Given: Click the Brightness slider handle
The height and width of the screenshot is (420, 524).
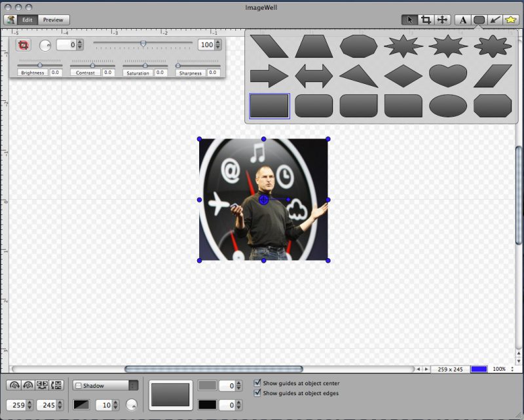Looking at the screenshot, I should 40,65.
